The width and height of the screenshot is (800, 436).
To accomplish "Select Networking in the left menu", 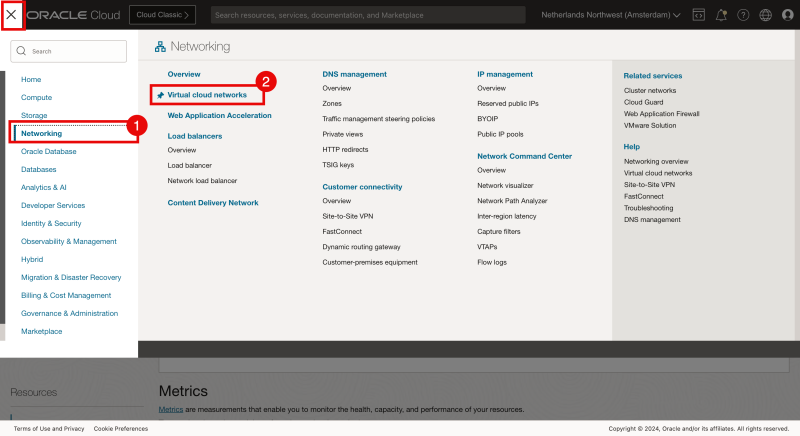I will [41, 133].
